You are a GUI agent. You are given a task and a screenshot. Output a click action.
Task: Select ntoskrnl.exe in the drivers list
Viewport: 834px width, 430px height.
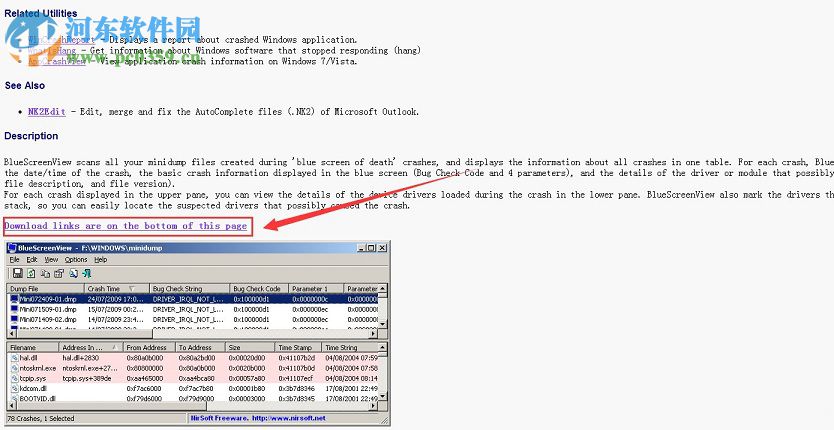click(38, 368)
